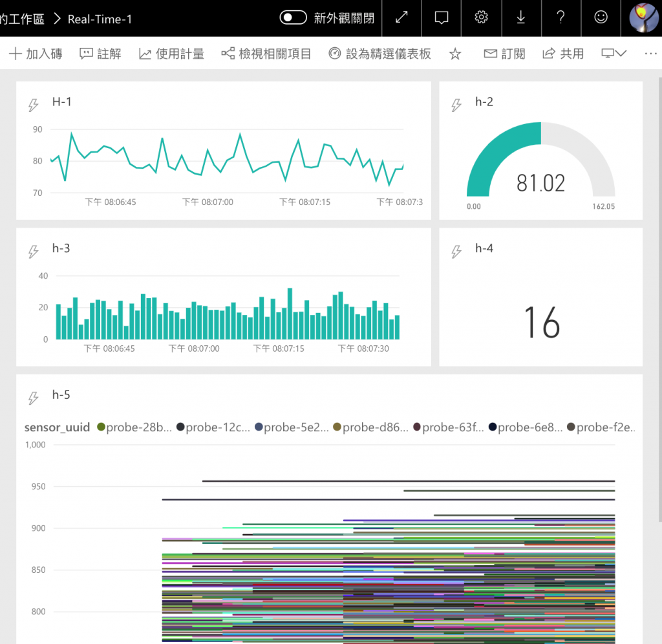Click the lightning icon on the h-3 tile
The height and width of the screenshot is (644, 662).
pyautogui.click(x=34, y=252)
